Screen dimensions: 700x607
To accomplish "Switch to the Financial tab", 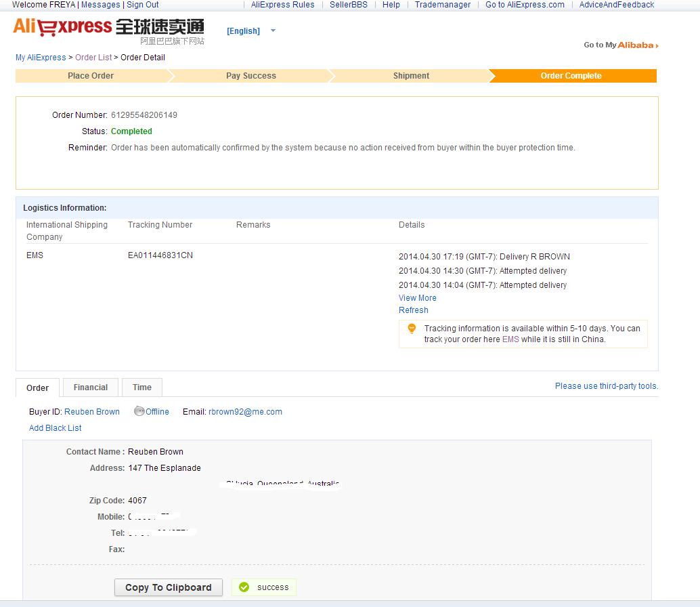I will pyautogui.click(x=91, y=388).
